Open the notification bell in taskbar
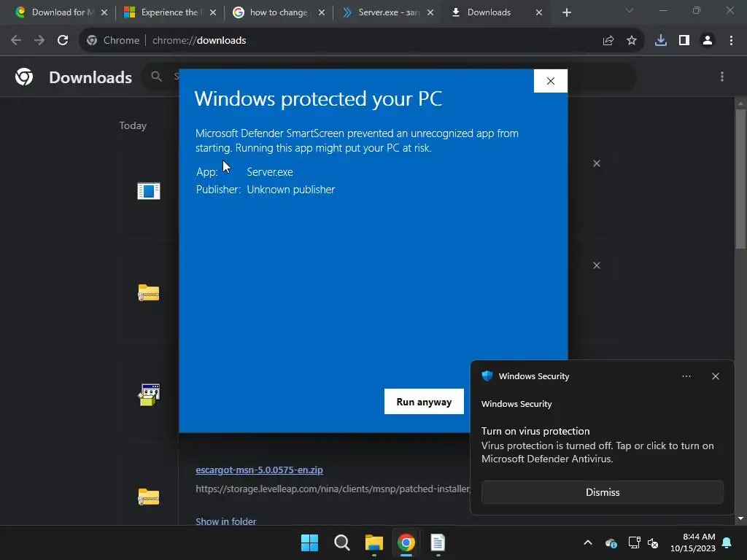 click(x=727, y=542)
